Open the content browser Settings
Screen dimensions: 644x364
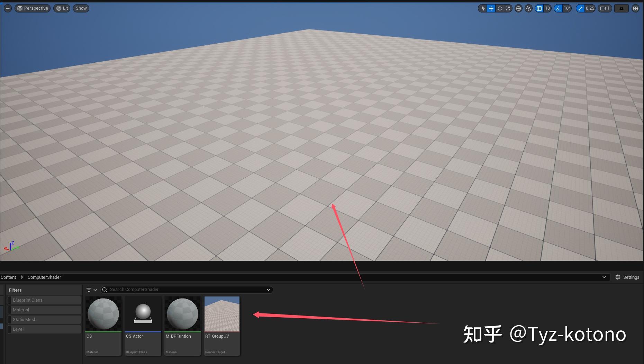(x=627, y=277)
